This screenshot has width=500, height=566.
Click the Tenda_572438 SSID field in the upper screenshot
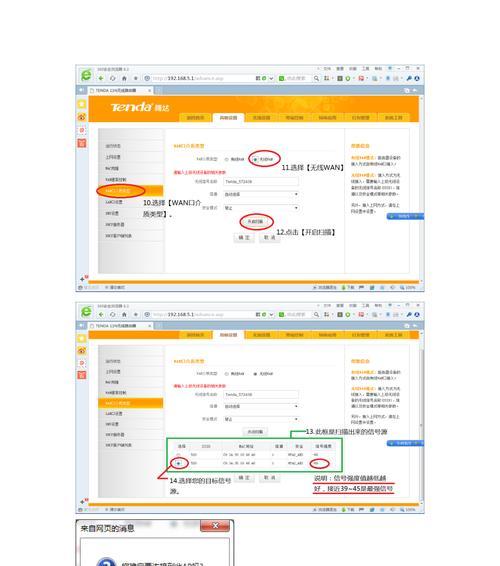(x=261, y=181)
